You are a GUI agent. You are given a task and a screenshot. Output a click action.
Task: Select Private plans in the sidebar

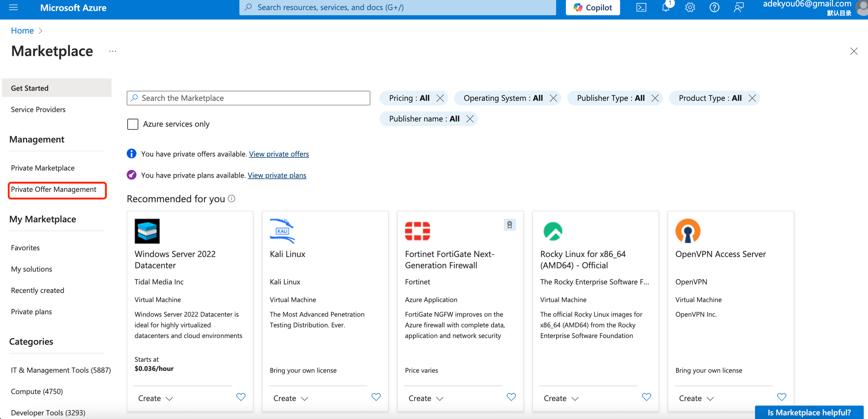point(31,312)
